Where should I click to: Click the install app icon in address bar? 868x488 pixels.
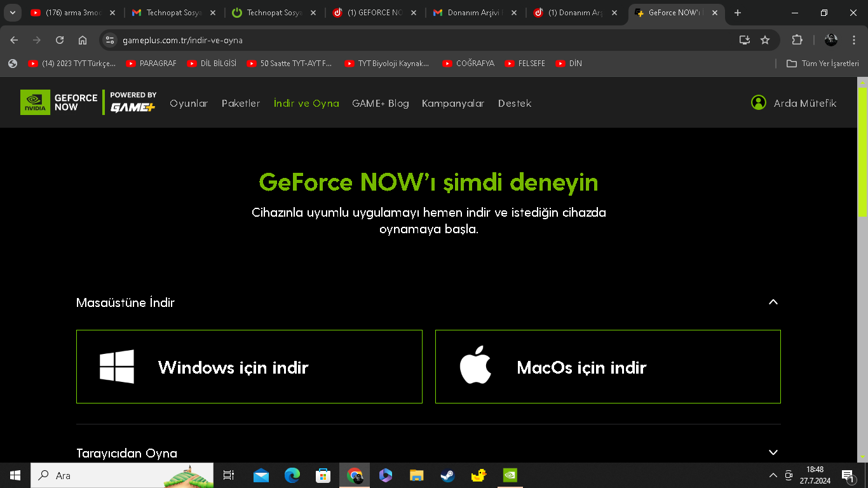click(745, 40)
